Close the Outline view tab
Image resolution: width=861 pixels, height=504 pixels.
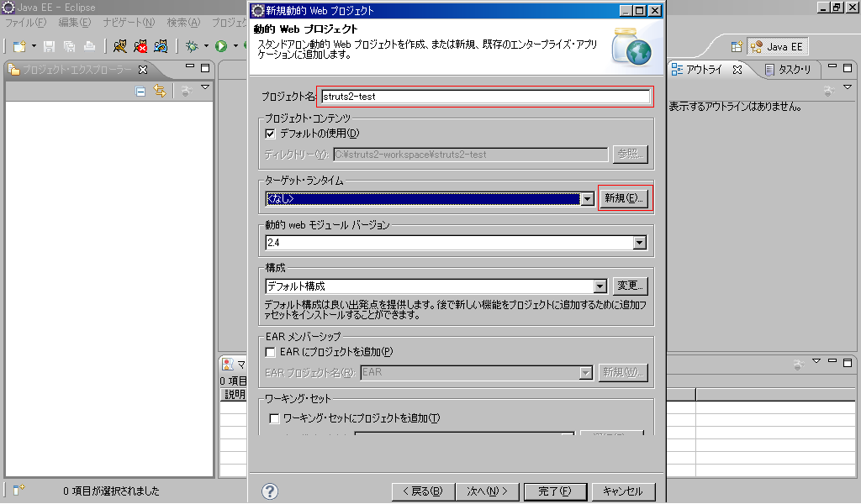(737, 70)
